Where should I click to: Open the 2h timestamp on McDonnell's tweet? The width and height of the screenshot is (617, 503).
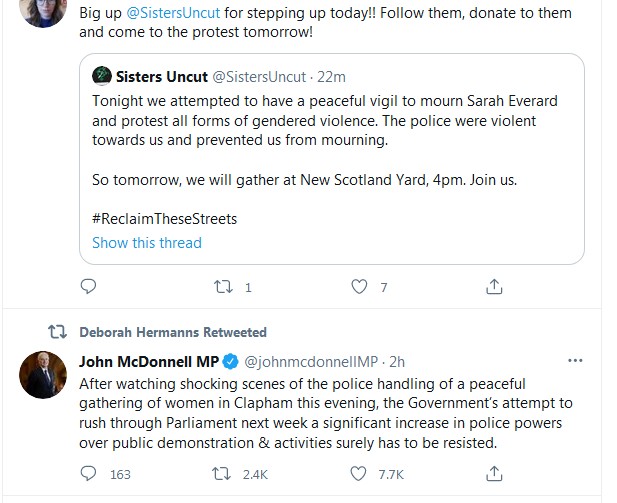(397, 360)
